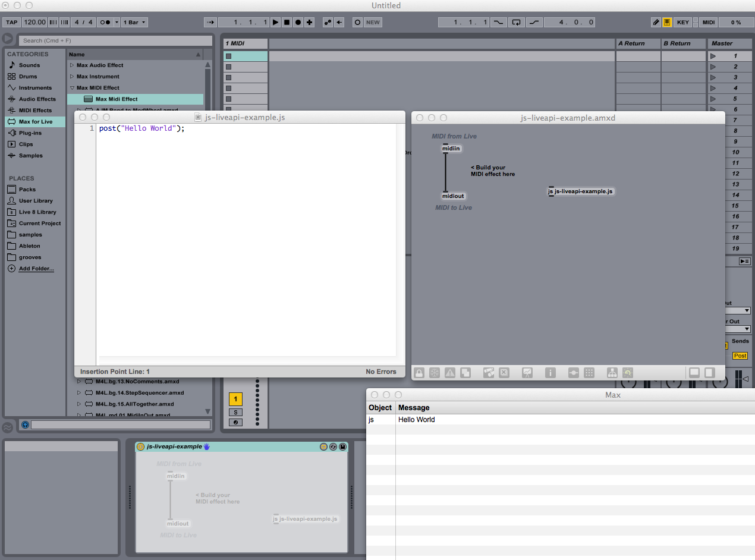Screen dimensions: 755x560
Task: Toggle the Computer MIDI Keyboard button
Action: click(x=667, y=22)
